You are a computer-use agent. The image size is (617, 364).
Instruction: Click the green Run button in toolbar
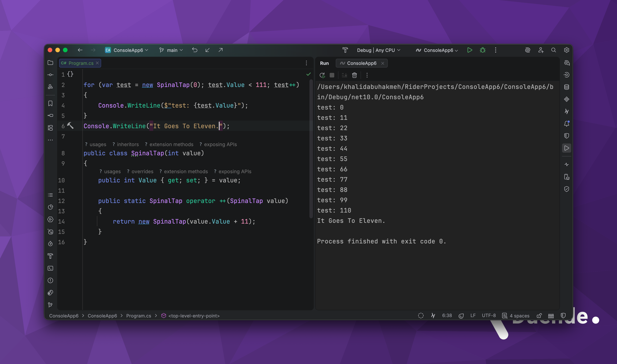coord(469,50)
